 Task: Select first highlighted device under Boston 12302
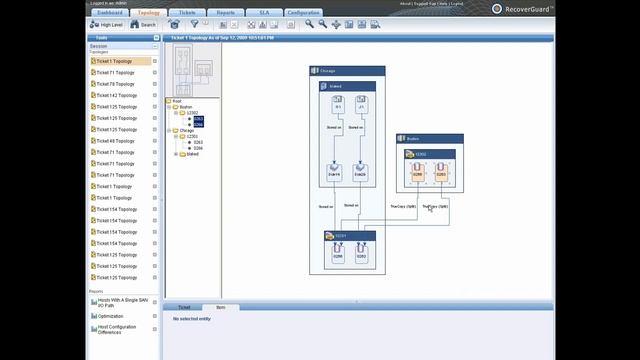[198, 119]
